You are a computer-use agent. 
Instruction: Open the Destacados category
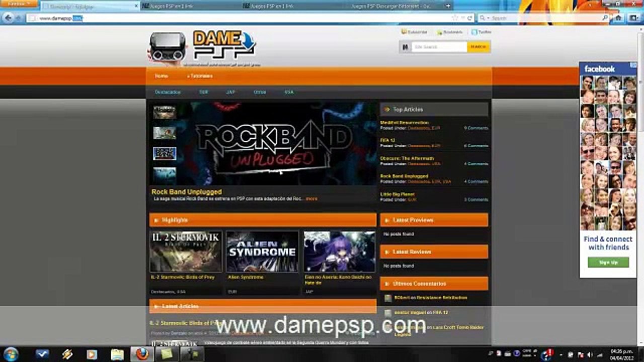coord(168,92)
